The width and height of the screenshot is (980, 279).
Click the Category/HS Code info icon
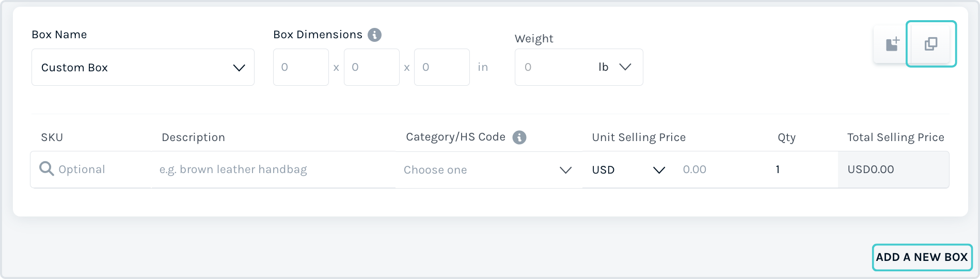[519, 137]
